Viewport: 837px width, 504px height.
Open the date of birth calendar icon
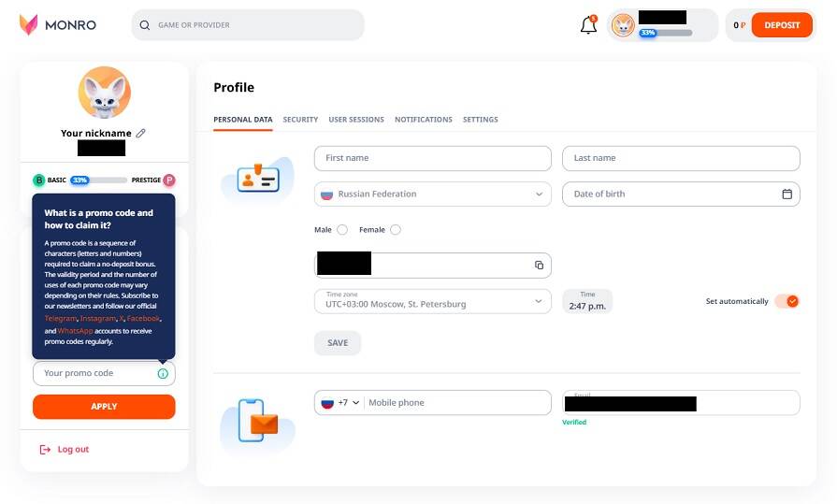(x=786, y=194)
